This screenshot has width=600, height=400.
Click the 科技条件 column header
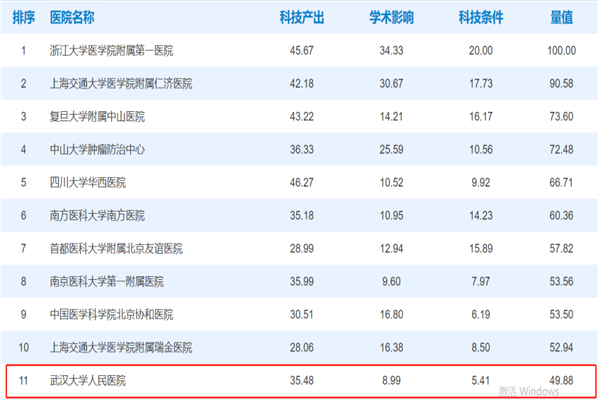click(481, 18)
